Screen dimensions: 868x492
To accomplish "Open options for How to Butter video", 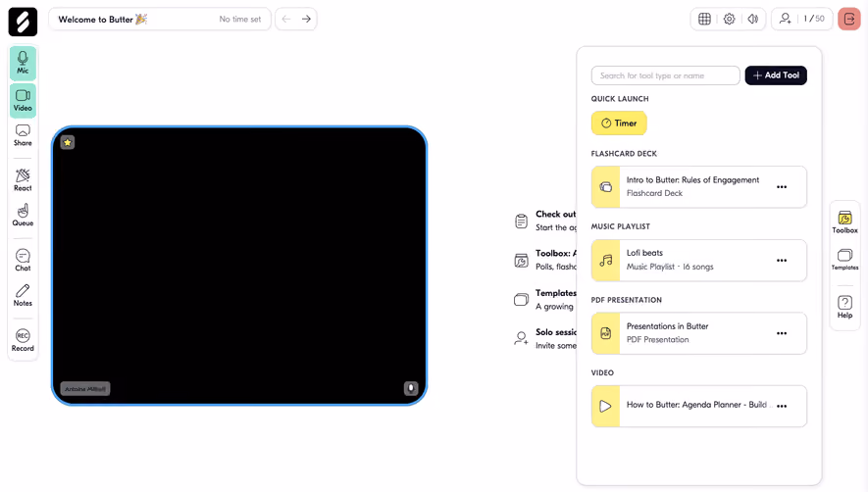I will pyautogui.click(x=781, y=406).
